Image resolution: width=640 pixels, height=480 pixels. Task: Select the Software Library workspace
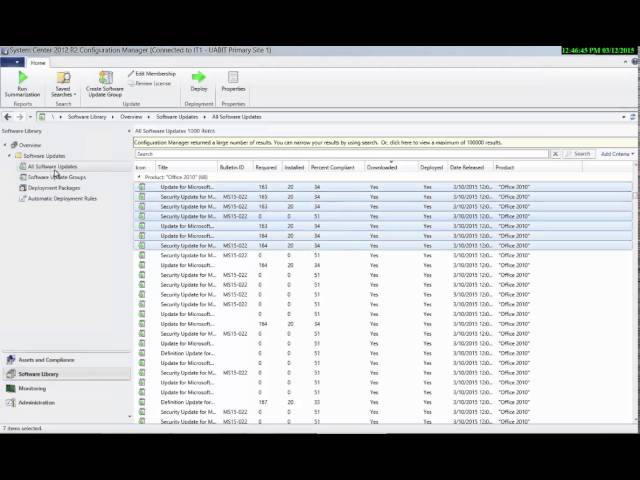(66, 374)
